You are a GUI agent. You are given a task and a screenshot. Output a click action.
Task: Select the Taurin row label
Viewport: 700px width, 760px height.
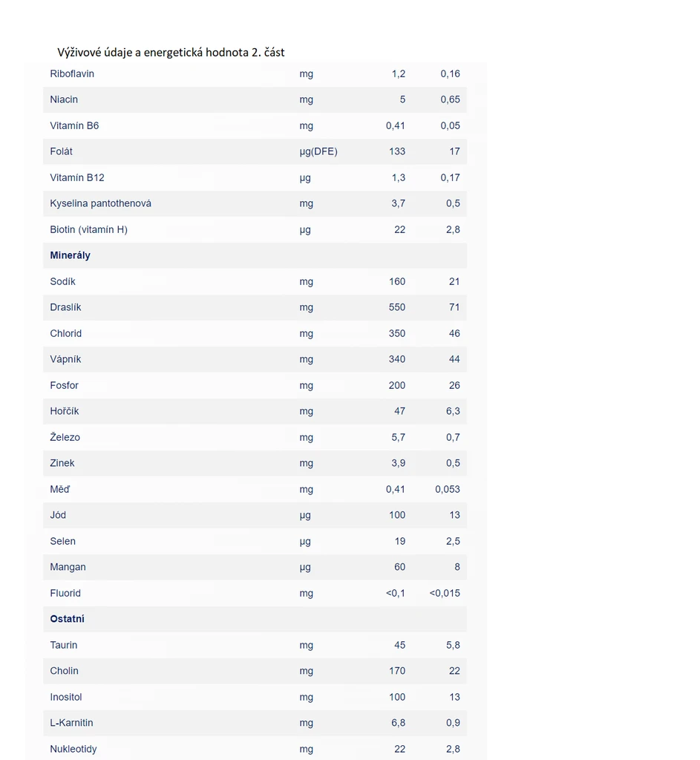(x=64, y=645)
